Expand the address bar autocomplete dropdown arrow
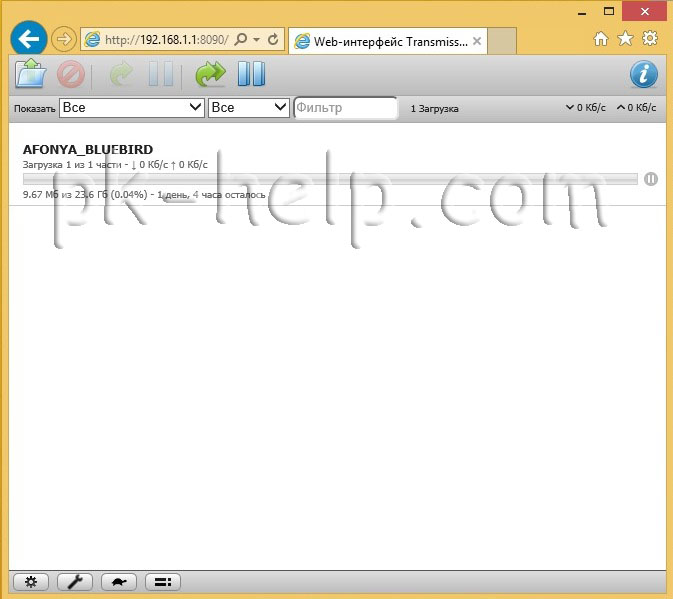 click(x=257, y=40)
